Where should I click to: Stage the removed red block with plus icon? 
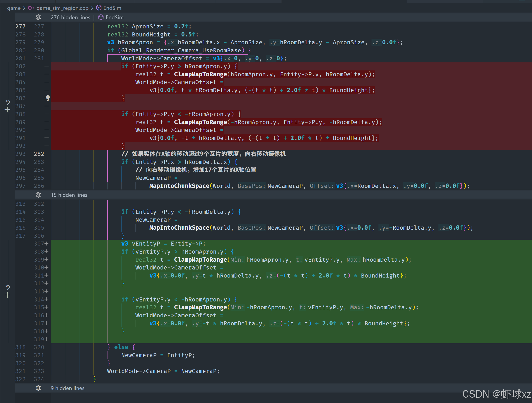8,110
